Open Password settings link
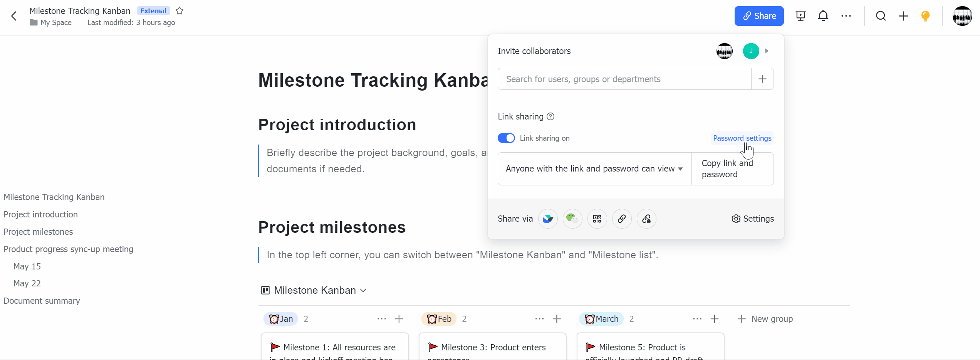This screenshot has height=360, width=980. [742, 138]
